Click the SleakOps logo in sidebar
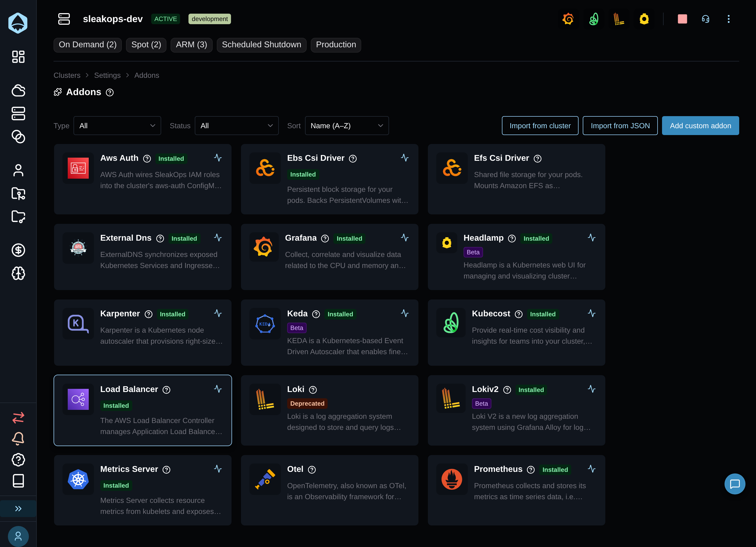The height and width of the screenshot is (547, 756). pos(18,23)
